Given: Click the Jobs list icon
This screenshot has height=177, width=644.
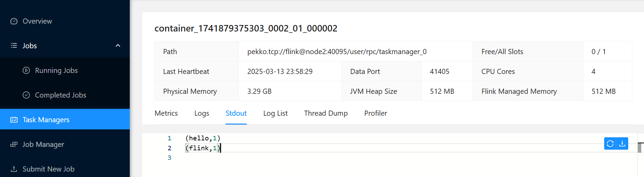Looking at the screenshot, I should (x=14, y=46).
